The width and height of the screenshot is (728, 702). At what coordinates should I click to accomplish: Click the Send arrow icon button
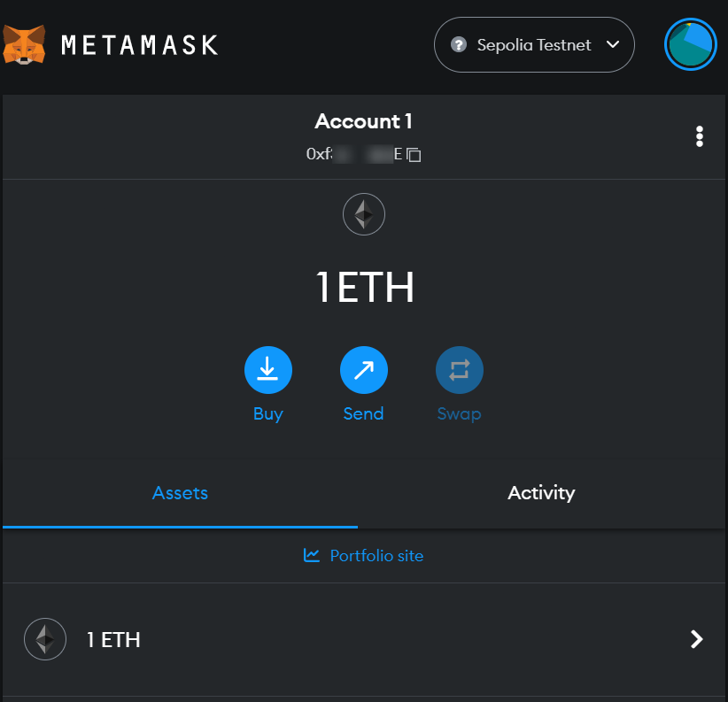[363, 370]
